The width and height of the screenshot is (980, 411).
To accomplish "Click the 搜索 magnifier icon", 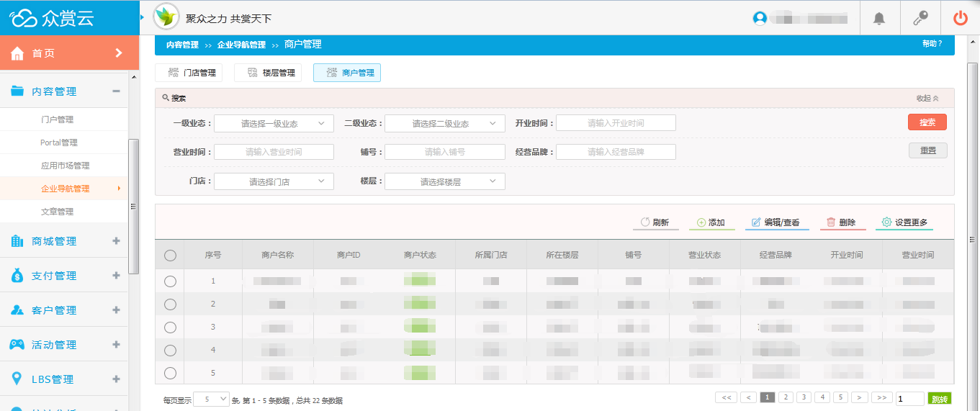I will (166, 97).
